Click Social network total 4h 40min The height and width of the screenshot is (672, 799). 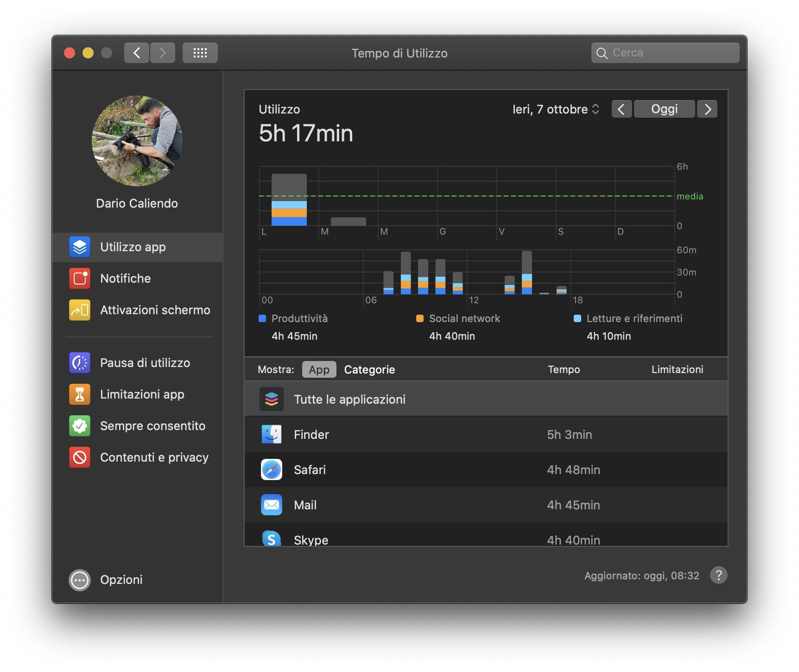[452, 336]
